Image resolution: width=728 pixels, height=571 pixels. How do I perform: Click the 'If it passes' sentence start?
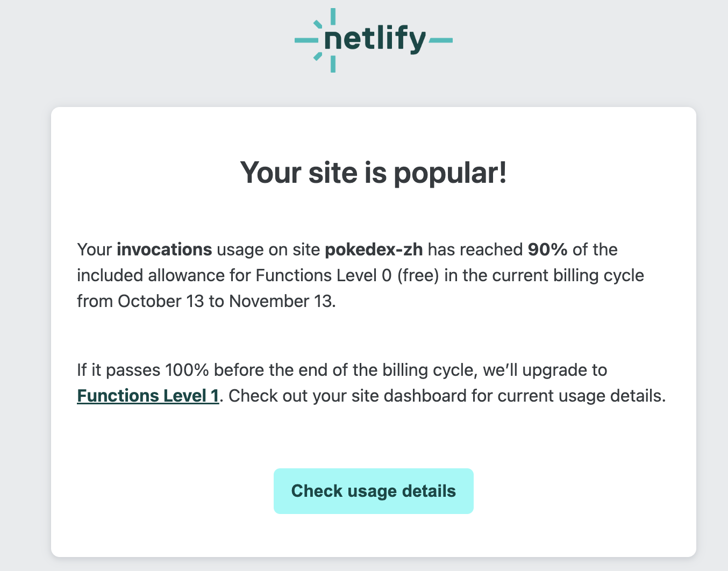pos(119,370)
